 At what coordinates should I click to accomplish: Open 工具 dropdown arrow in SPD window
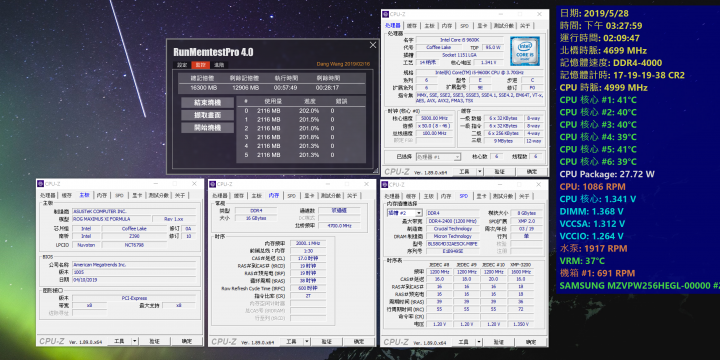478,342
